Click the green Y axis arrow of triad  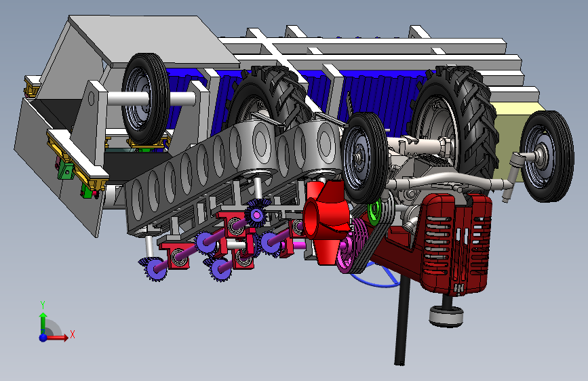point(43,322)
